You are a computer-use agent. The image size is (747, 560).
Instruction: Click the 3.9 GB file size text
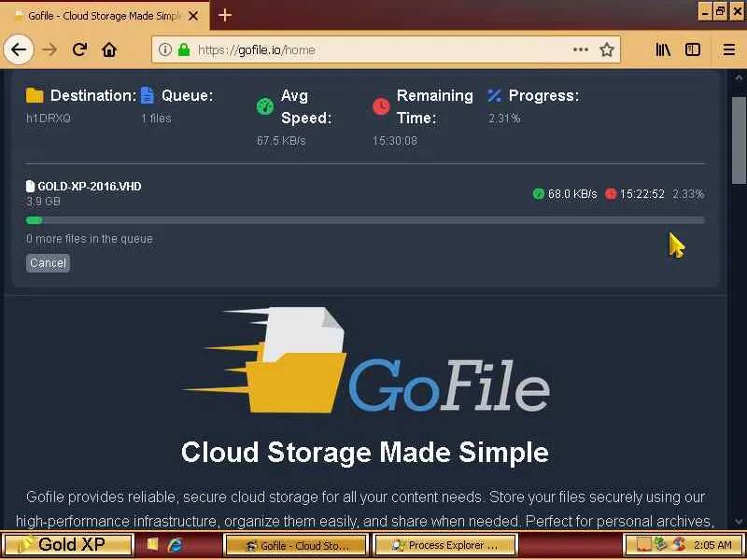(43, 202)
